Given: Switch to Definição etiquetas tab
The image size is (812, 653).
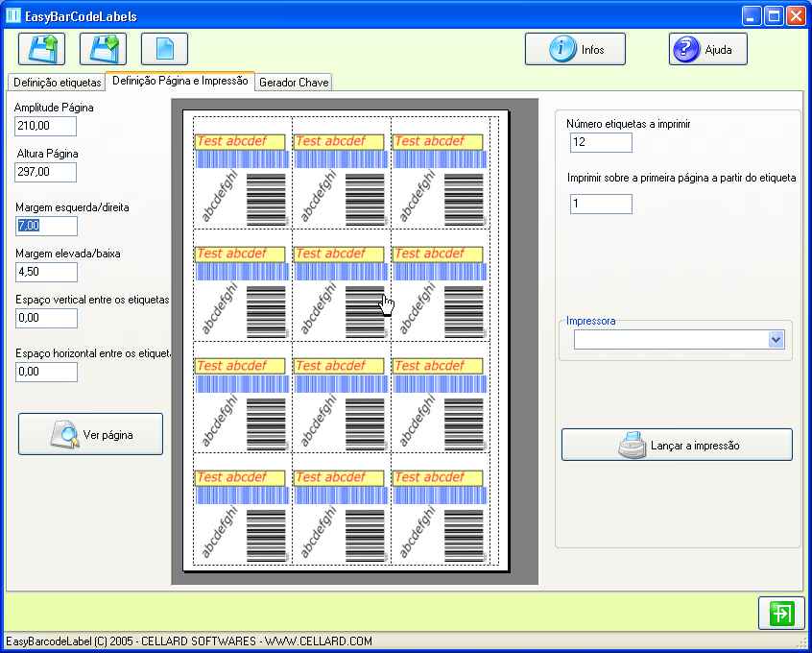Looking at the screenshot, I should tap(57, 83).
